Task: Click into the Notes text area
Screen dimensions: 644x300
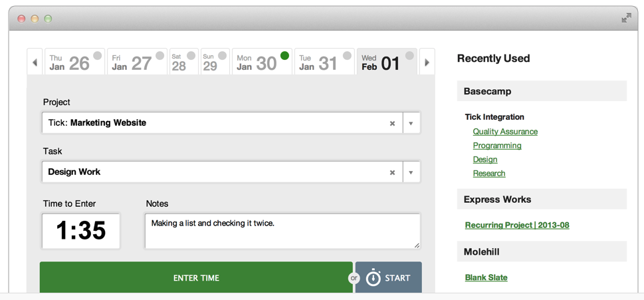Action: click(x=282, y=231)
